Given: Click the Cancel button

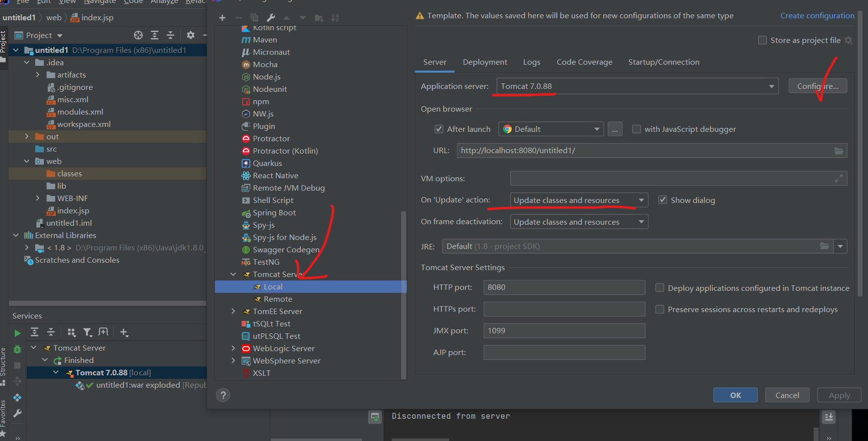Looking at the screenshot, I should click(x=787, y=395).
